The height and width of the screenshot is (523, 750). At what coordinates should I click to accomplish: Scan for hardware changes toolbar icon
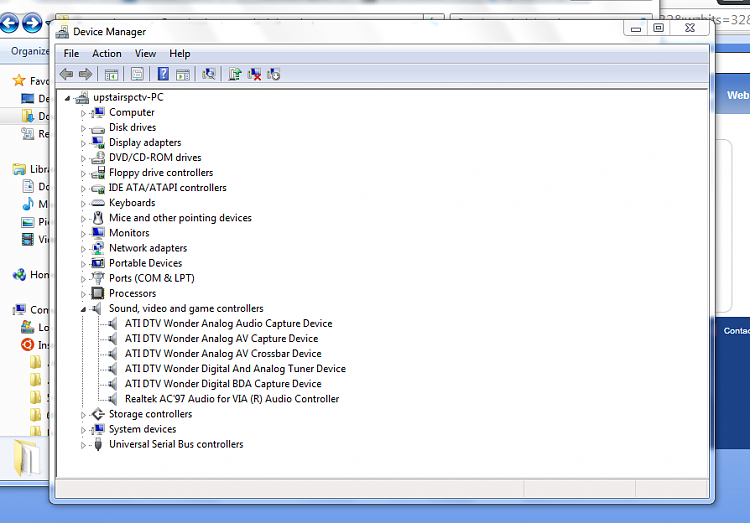click(209, 74)
